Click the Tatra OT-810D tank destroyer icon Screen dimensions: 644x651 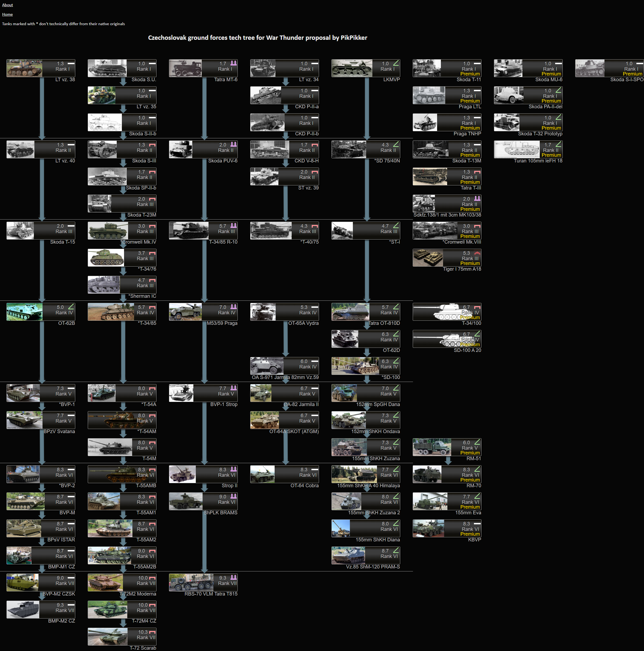tap(396, 307)
